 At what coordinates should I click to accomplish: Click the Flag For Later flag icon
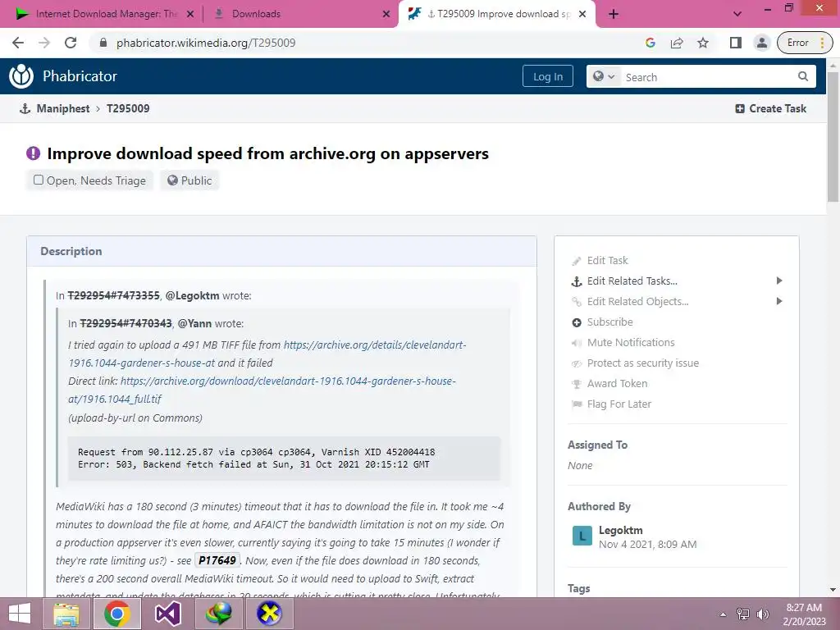(577, 404)
